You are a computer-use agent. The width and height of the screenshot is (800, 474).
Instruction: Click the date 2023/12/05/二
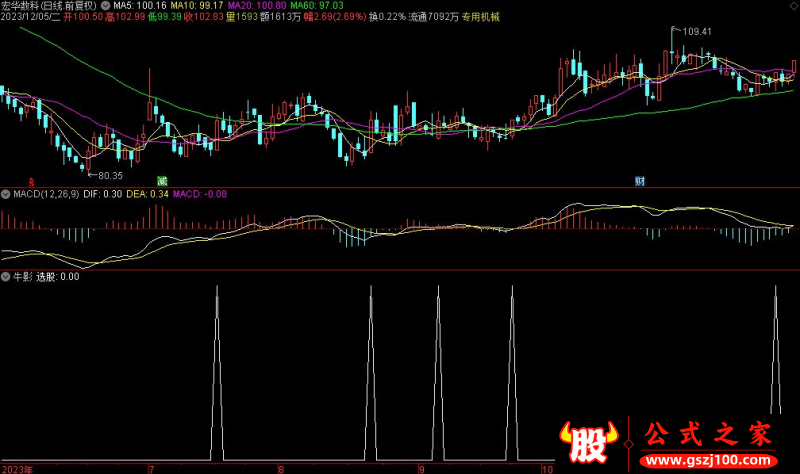[30, 17]
